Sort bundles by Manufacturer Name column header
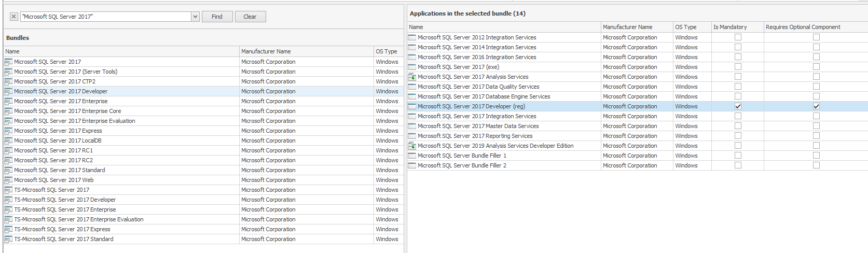 [x=307, y=51]
